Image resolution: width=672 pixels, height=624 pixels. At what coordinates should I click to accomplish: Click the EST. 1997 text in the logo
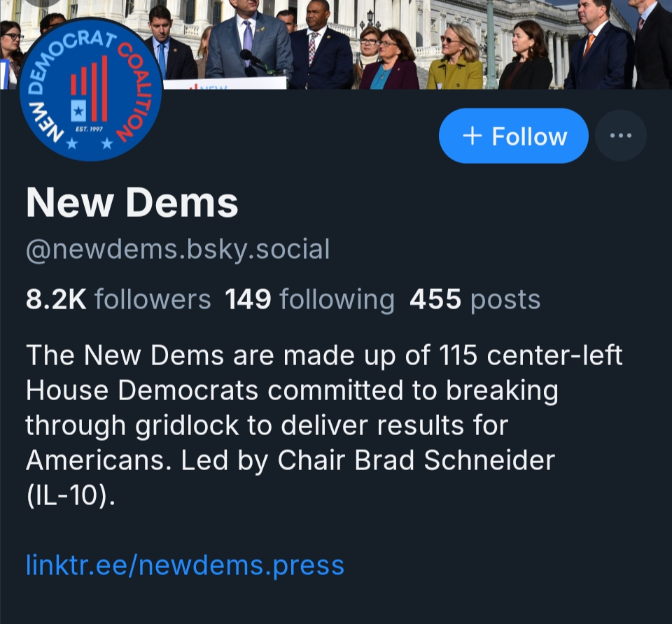pos(87,128)
